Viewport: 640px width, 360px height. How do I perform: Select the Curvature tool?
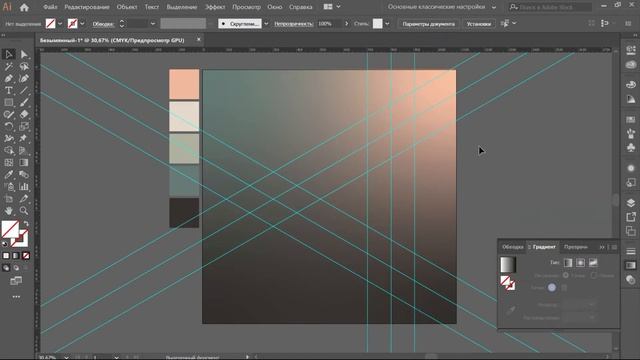(24, 78)
